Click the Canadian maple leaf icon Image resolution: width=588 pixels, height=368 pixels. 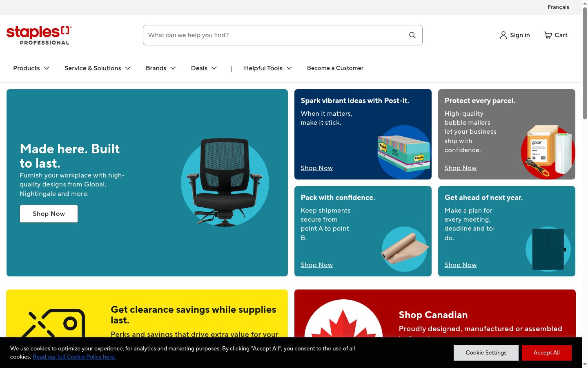pos(343,319)
